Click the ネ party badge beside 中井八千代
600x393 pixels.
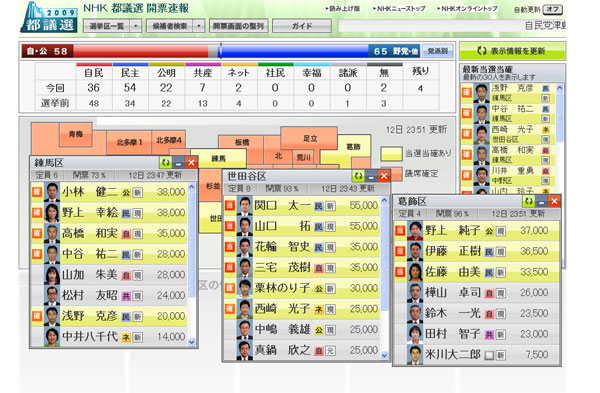[126, 337]
